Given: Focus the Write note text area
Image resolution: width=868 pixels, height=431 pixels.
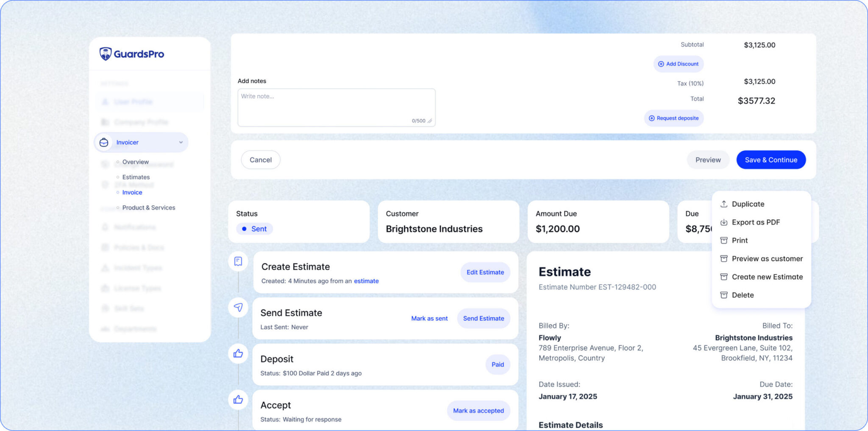Looking at the screenshot, I should pyautogui.click(x=336, y=108).
